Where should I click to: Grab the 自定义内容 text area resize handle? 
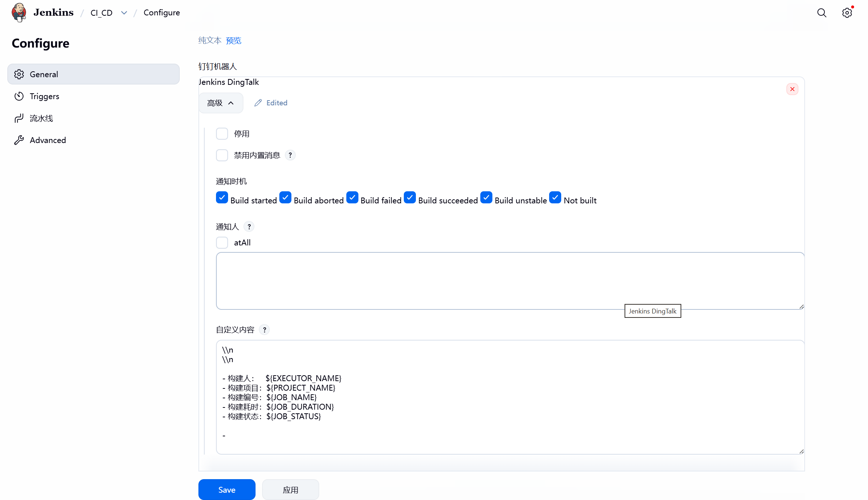pos(801,451)
